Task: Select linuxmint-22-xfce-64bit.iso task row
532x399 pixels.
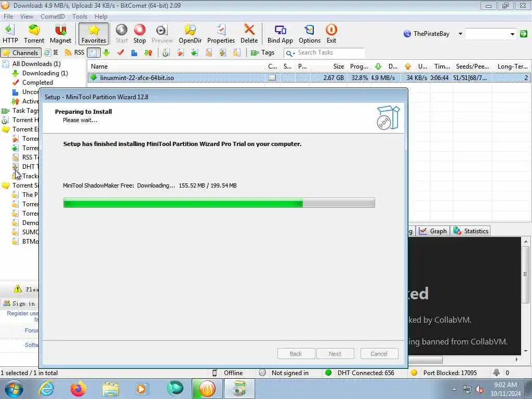Action: pyautogui.click(x=309, y=78)
